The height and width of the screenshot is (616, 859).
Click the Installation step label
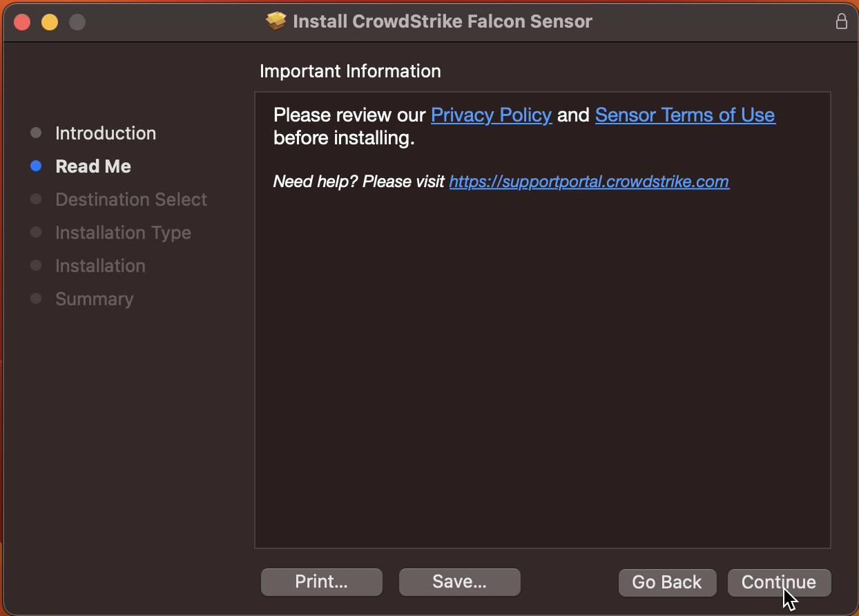coord(100,266)
